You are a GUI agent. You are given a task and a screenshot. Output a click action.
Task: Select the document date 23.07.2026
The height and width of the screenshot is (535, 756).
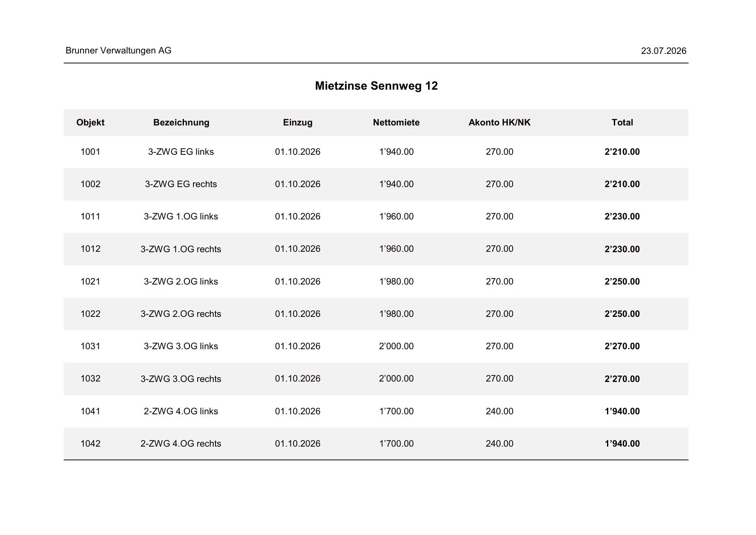pos(664,51)
